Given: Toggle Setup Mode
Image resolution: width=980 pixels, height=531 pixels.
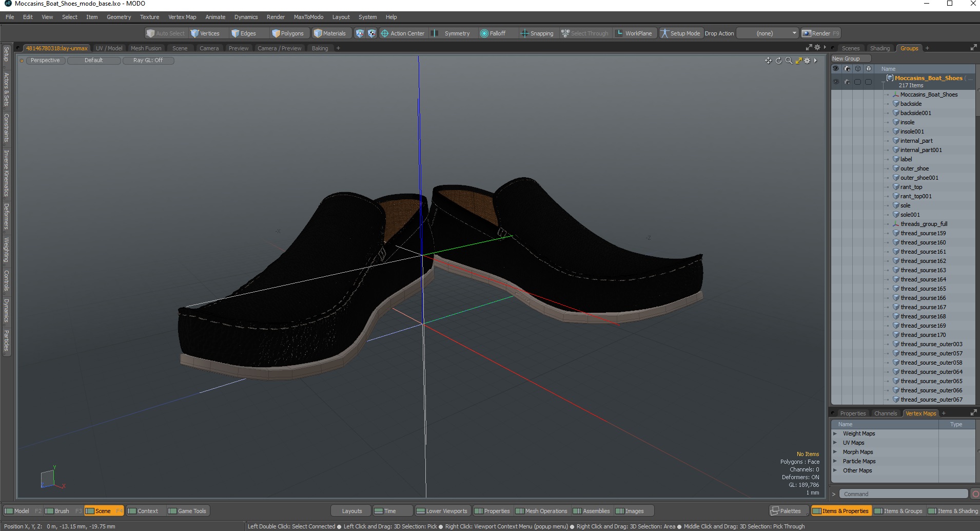Looking at the screenshot, I should (x=680, y=33).
